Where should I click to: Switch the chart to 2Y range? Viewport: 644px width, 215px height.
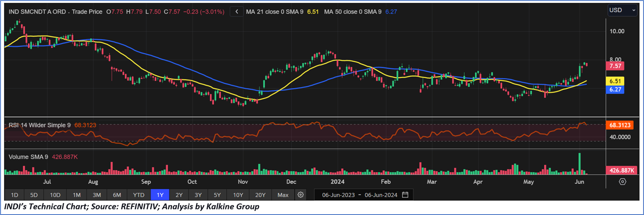[x=179, y=195]
